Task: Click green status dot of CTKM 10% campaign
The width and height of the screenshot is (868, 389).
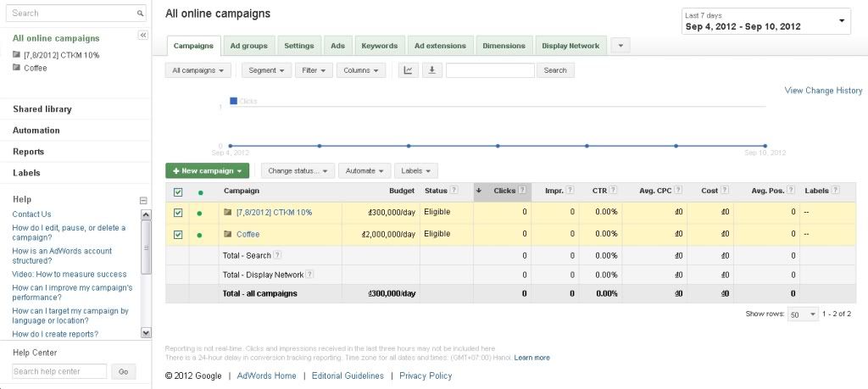Action: 200,213
